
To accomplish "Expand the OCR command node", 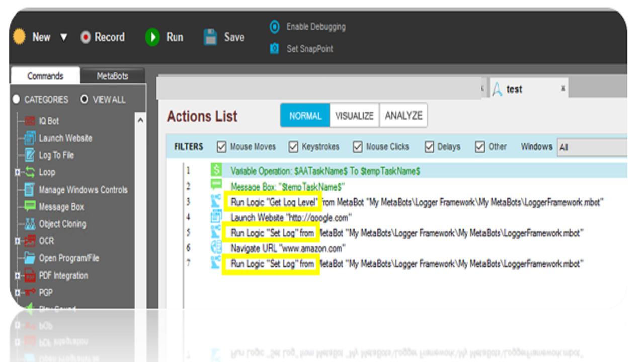I will click(x=18, y=241).
